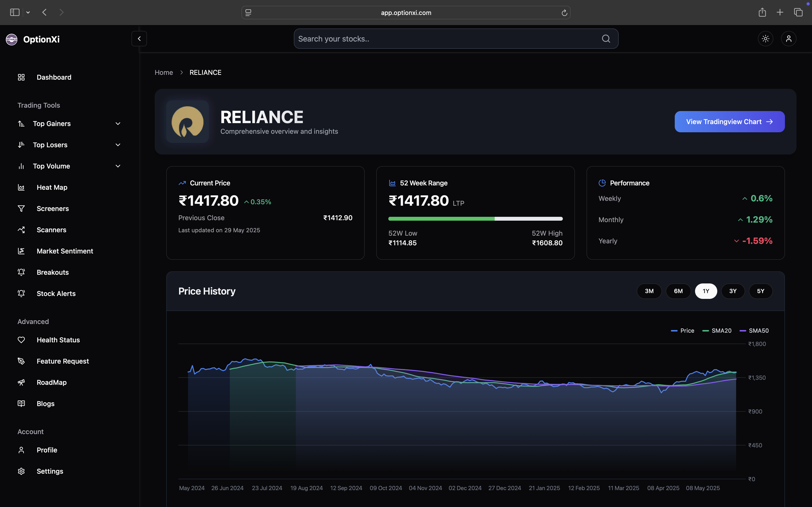Screen dimensions: 812x507
Task: Click the Heat Map sidebar icon
Action: (x=21, y=187)
